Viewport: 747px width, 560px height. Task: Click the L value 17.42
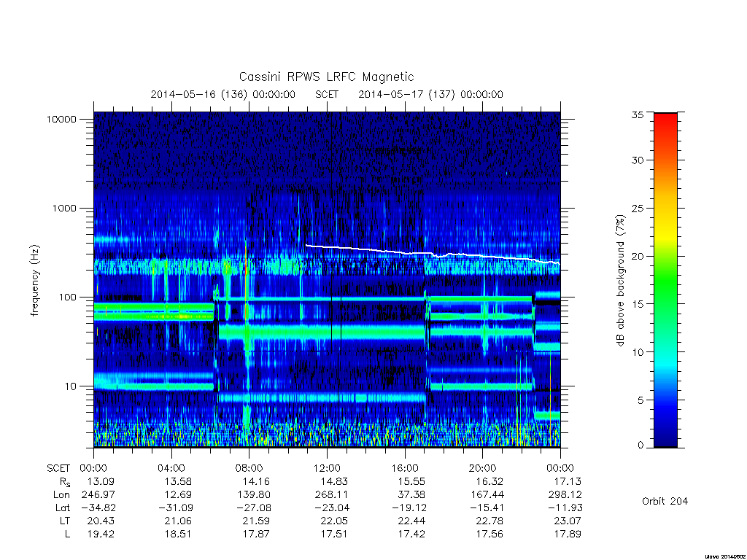click(411, 534)
